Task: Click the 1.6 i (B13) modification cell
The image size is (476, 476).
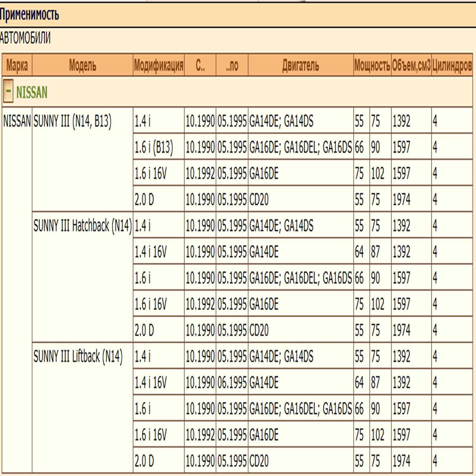Action: pyautogui.click(x=154, y=147)
